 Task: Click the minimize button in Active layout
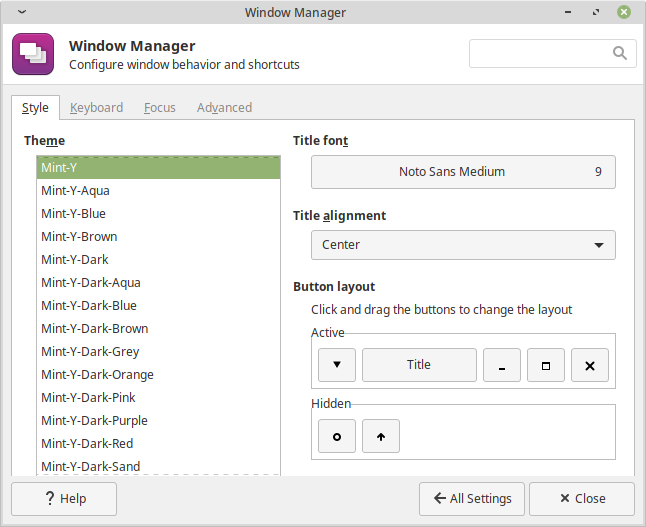[x=502, y=365]
